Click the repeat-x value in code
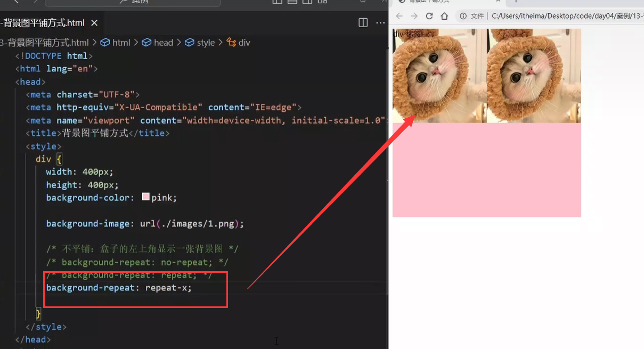644x349 pixels. click(x=168, y=288)
